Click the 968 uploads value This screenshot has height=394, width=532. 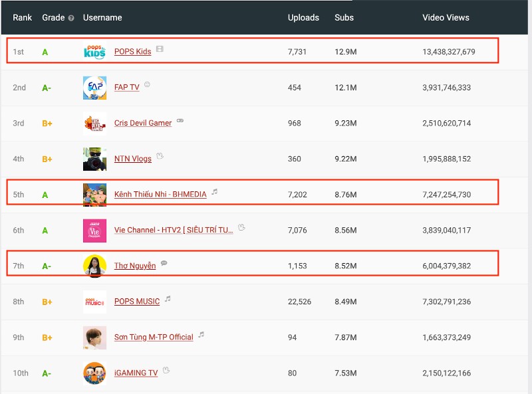click(x=294, y=123)
